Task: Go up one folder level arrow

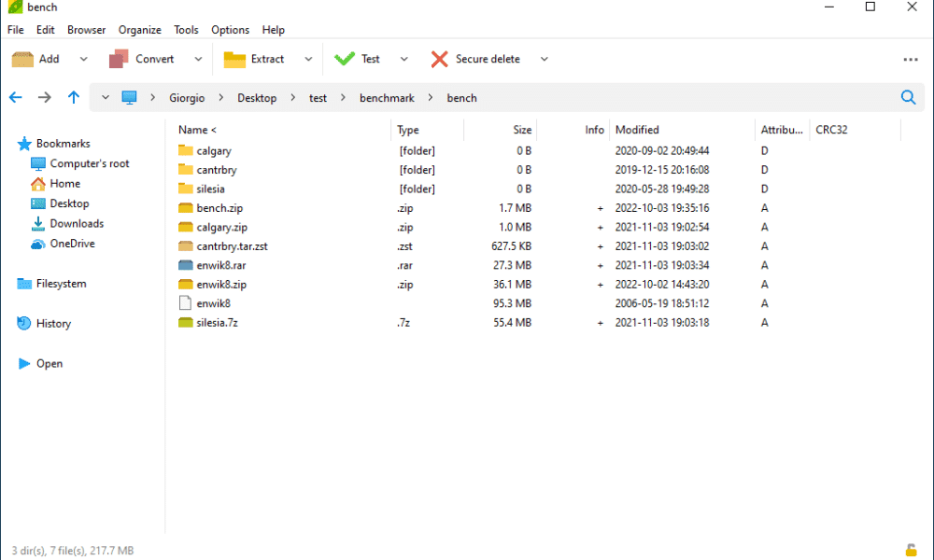Action: pyautogui.click(x=73, y=98)
